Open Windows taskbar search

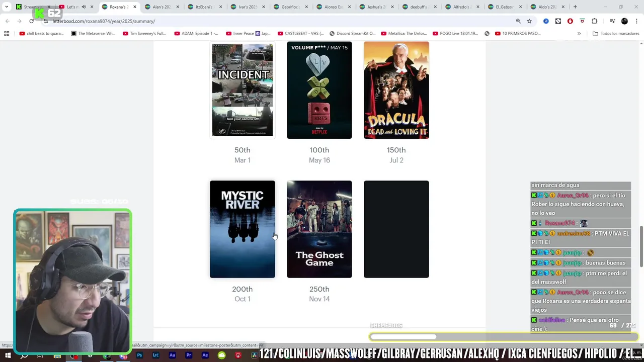tap(24, 355)
